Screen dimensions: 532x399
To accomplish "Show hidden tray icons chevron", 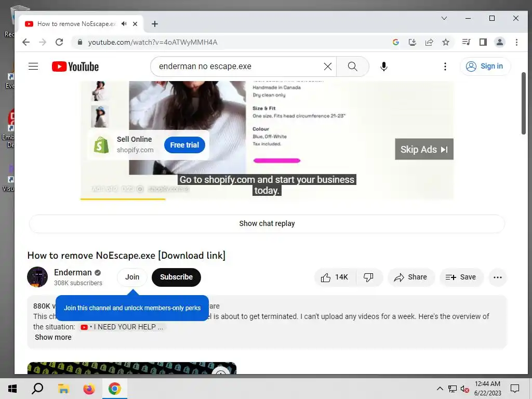I will 440,389.
